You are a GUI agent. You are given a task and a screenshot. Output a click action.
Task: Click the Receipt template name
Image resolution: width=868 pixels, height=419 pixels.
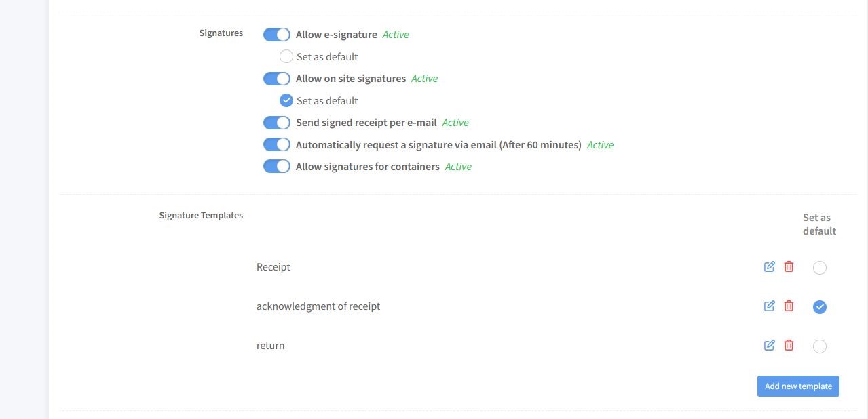pos(273,267)
